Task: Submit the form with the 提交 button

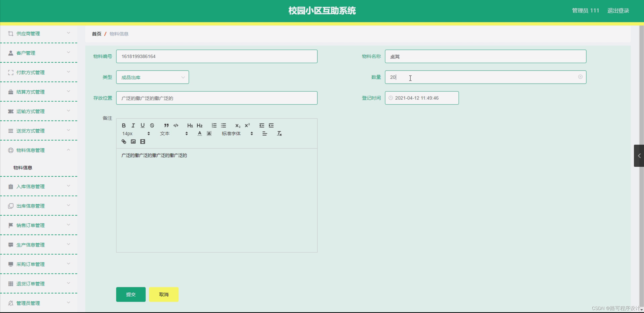Action: click(x=131, y=294)
